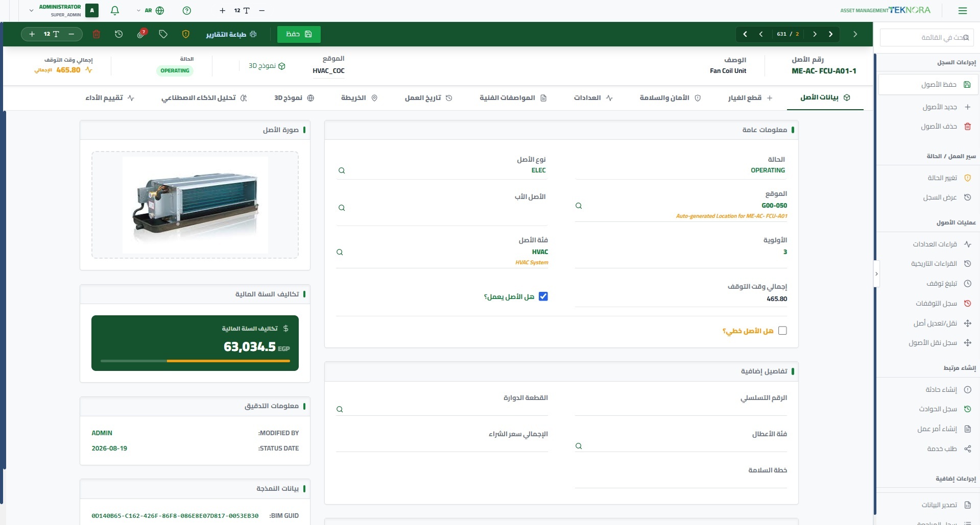
Task: Click the نموذج 3D link in the header
Action: (x=267, y=66)
